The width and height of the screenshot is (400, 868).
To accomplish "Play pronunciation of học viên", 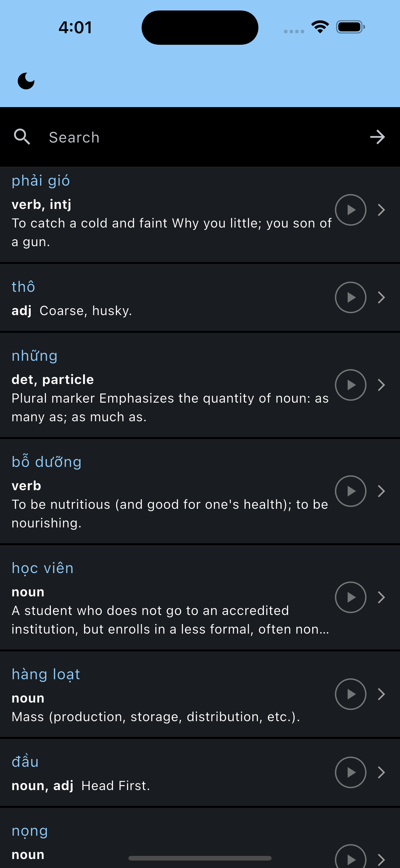I will click(350, 597).
